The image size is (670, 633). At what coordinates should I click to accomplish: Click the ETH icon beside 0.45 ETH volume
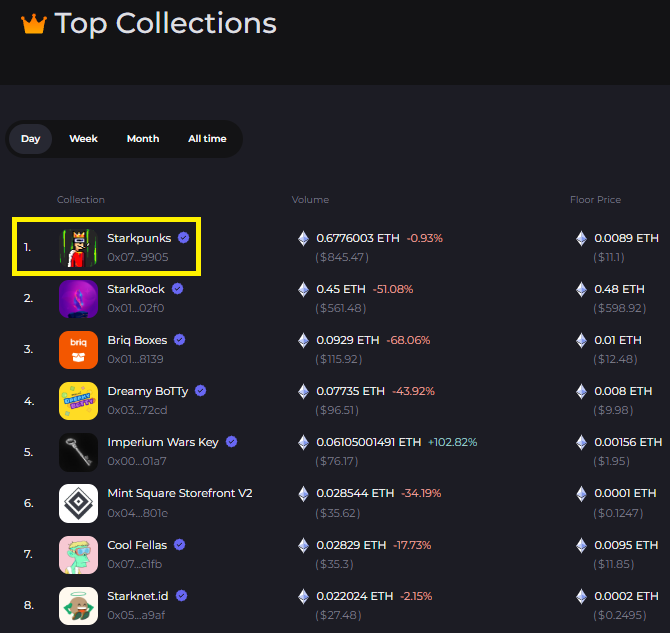click(x=303, y=289)
